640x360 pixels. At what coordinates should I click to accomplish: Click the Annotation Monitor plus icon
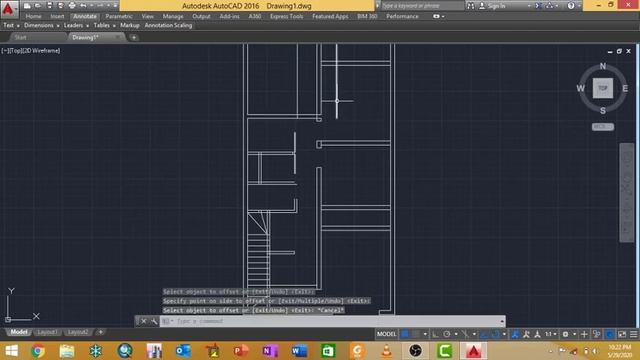coord(584,334)
